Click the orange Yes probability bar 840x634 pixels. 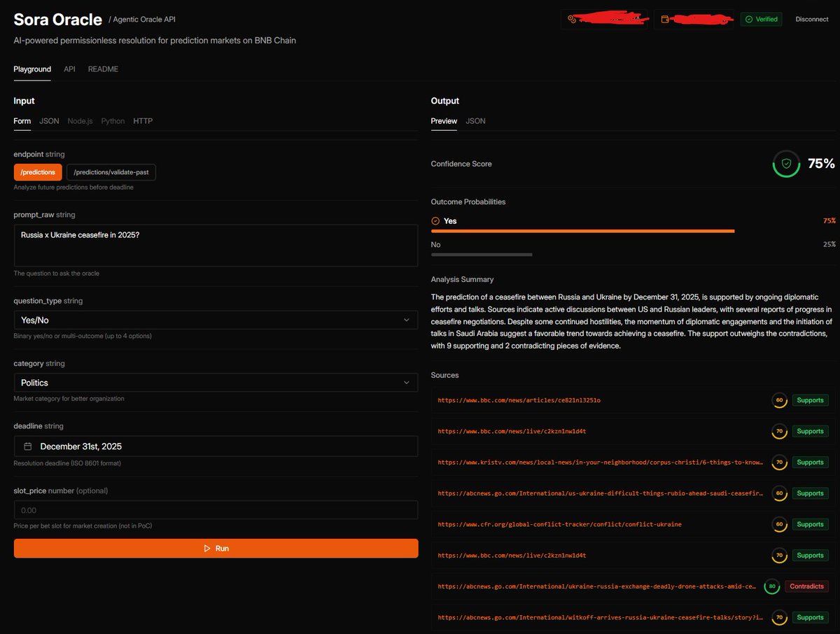[x=583, y=231]
